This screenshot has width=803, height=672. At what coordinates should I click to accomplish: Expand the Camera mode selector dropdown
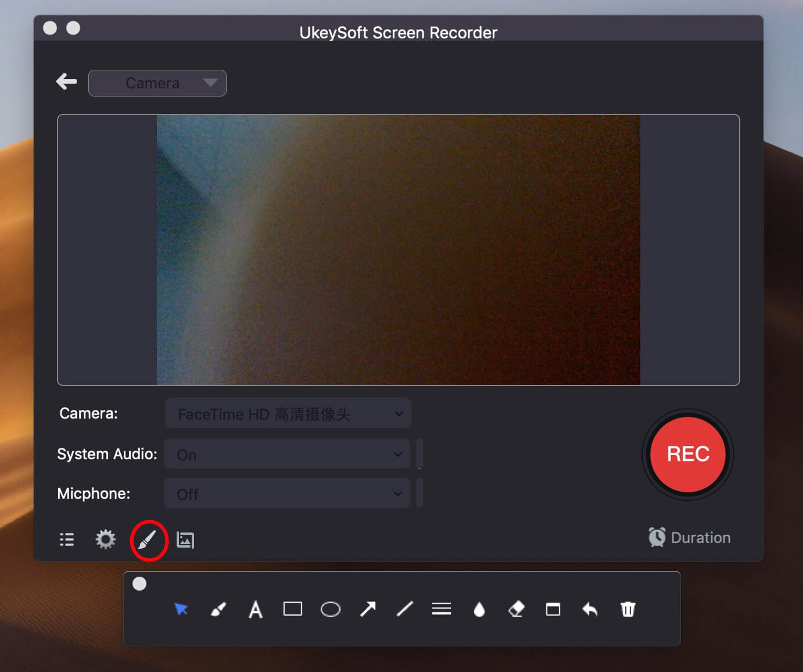[x=157, y=83]
